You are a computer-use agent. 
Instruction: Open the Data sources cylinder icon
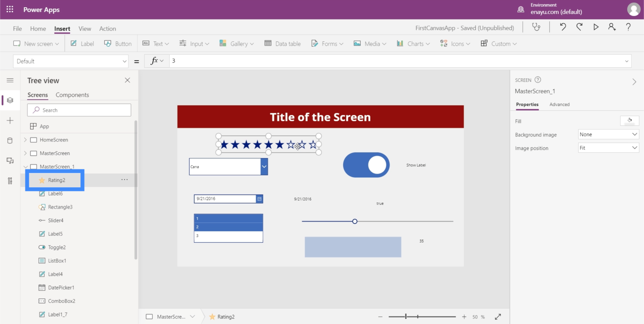pyautogui.click(x=10, y=141)
